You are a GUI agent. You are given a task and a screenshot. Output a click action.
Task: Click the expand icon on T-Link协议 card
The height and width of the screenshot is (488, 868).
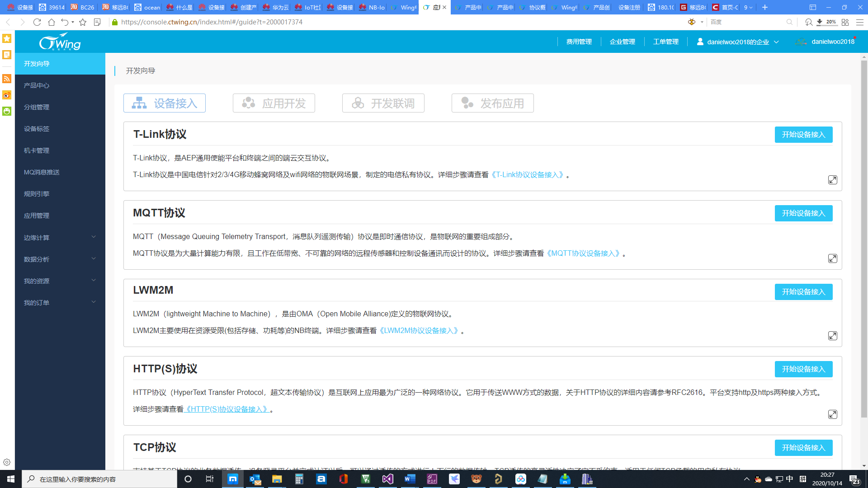[833, 179]
